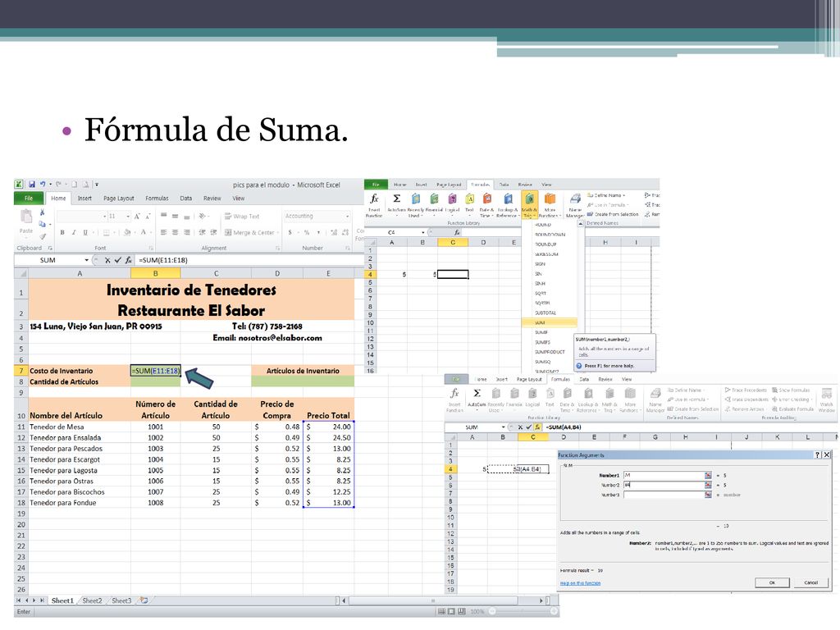Click the Number1 field in Function Arguments
Image resolution: width=840 pixels, height=630 pixels.
pos(663,475)
